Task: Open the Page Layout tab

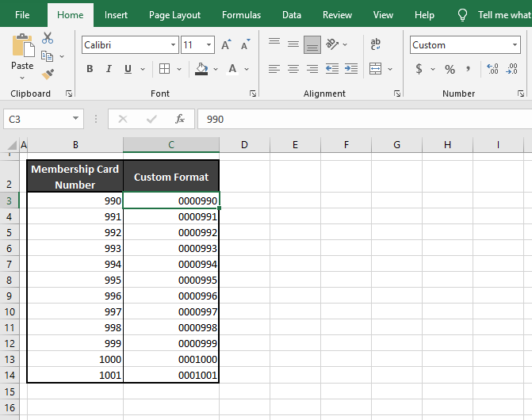Action: pos(174,15)
